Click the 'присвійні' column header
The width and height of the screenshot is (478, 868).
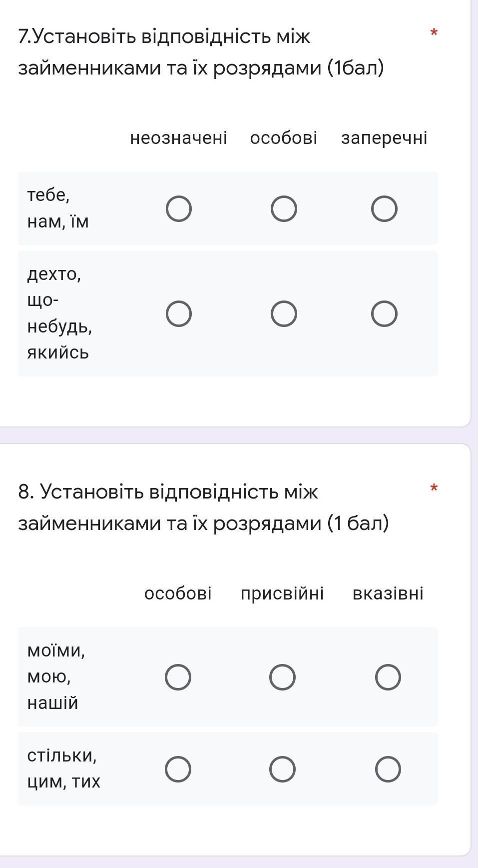(x=282, y=593)
